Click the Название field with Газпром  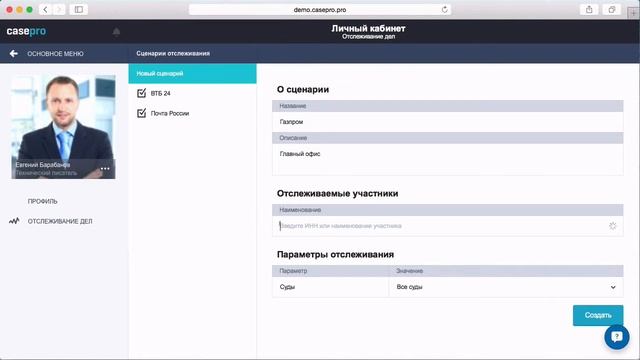pos(448,122)
